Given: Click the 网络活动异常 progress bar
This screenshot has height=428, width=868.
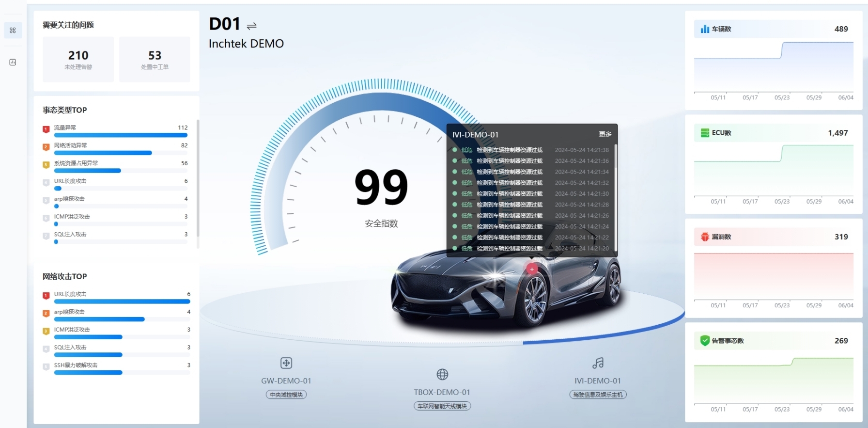Looking at the screenshot, I should (121, 153).
